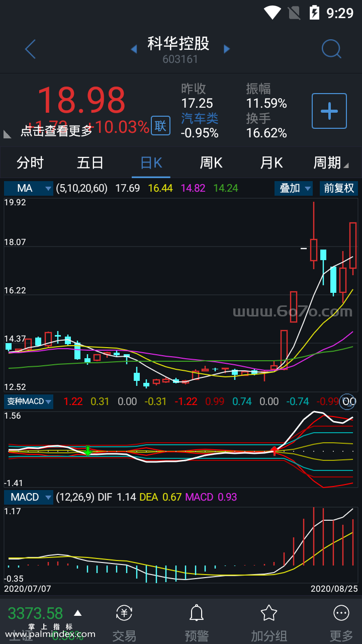Viewport: 362px width, 644px height.
Task: Open the MA indicator dropdown
Action: 29,188
